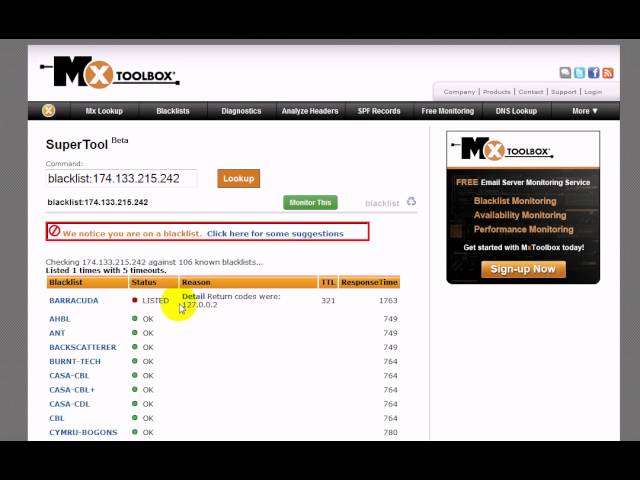Image resolution: width=640 pixels, height=480 pixels.
Task: Click the refresh icon beside blacklist label
Action: click(x=411, y=202)
